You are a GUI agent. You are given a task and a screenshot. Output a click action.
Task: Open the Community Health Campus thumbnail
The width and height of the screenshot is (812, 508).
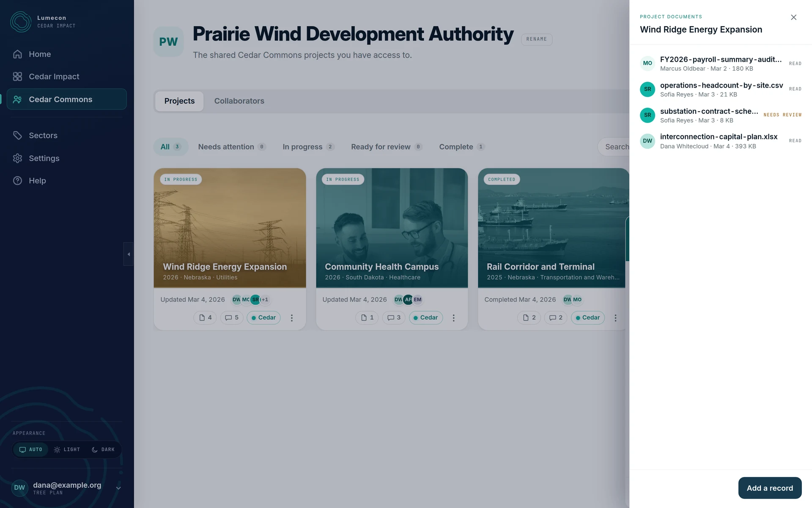(392, 228)
